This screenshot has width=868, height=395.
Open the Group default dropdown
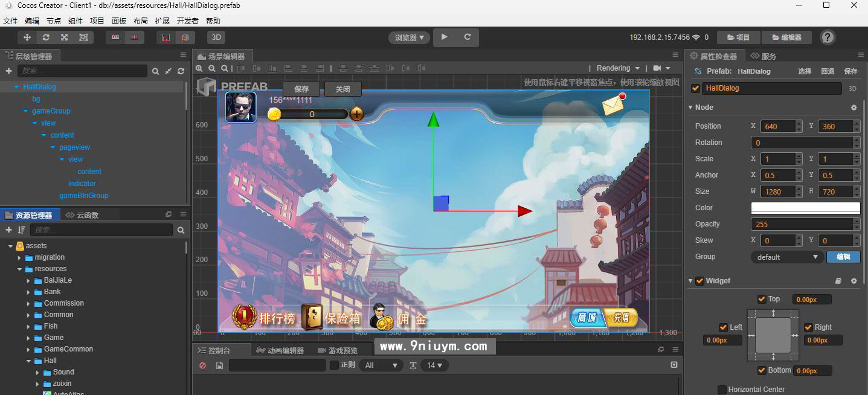pos(786,257)
